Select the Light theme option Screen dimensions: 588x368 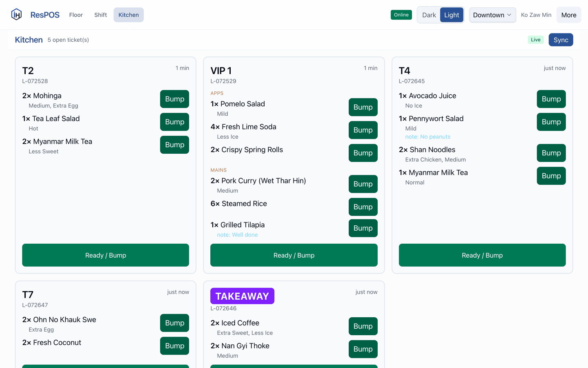click(x=452, y=15)
